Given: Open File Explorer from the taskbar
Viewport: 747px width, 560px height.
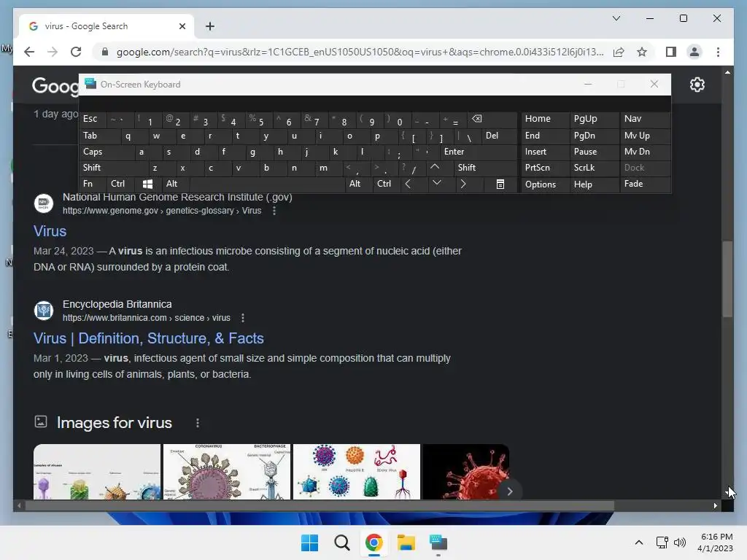Looking at the screenshot, I should pyautogui.click(x=406, y=542).
